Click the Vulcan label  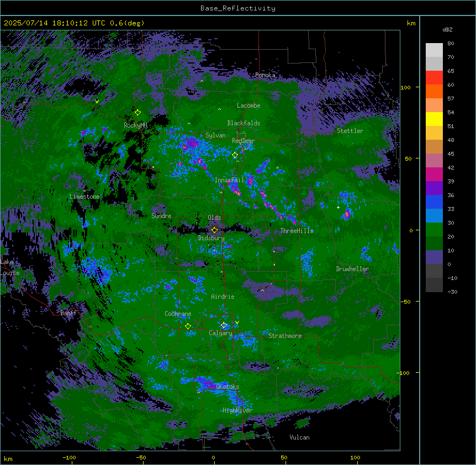point(299,437)
